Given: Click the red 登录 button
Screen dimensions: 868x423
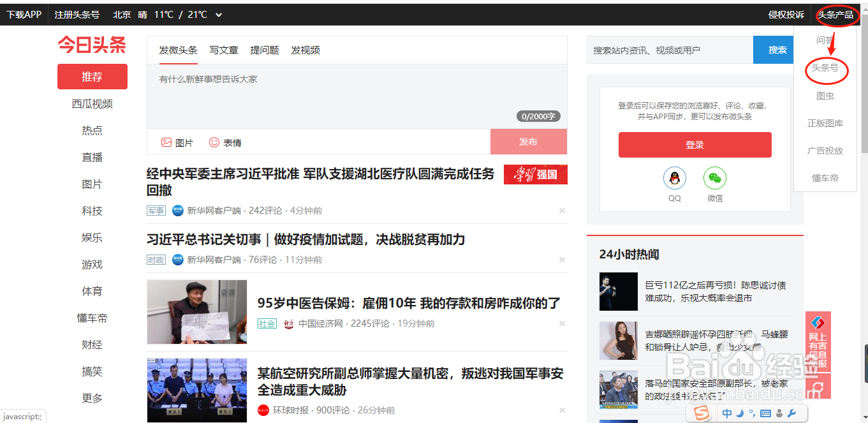Looking at the screenshot, I should (695, 145).
